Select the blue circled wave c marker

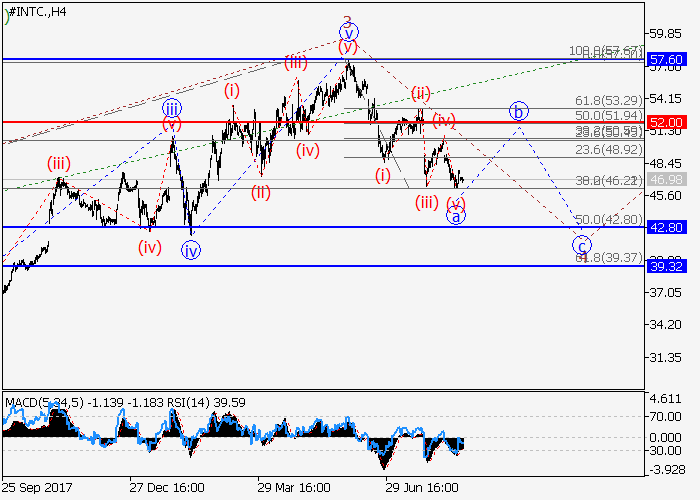click(x=581, y=244)
